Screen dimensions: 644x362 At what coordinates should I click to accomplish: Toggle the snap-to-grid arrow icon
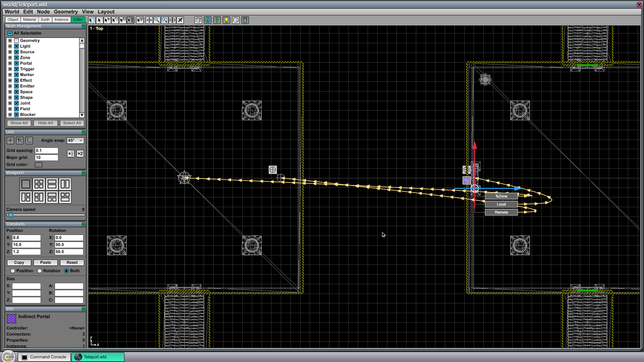[20, 140]
